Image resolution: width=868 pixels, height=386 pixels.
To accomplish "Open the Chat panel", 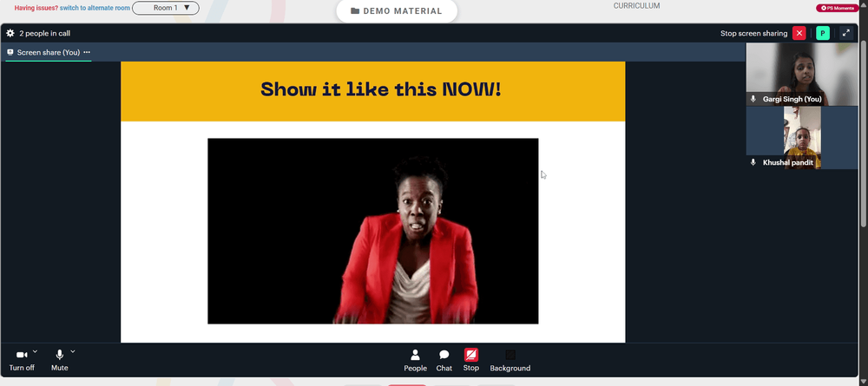I will click(x=444, y=361).
